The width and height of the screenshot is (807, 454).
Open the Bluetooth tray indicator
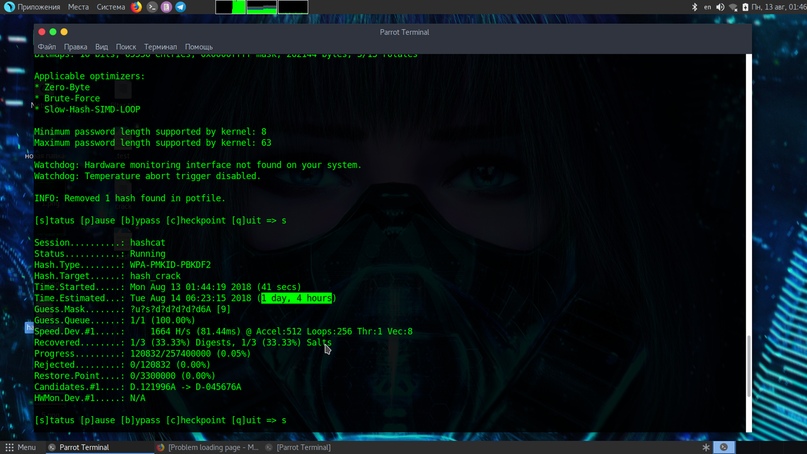695,7
